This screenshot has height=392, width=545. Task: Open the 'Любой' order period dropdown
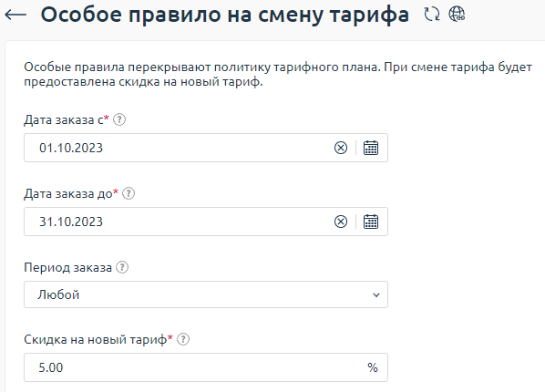click(206, 294)
